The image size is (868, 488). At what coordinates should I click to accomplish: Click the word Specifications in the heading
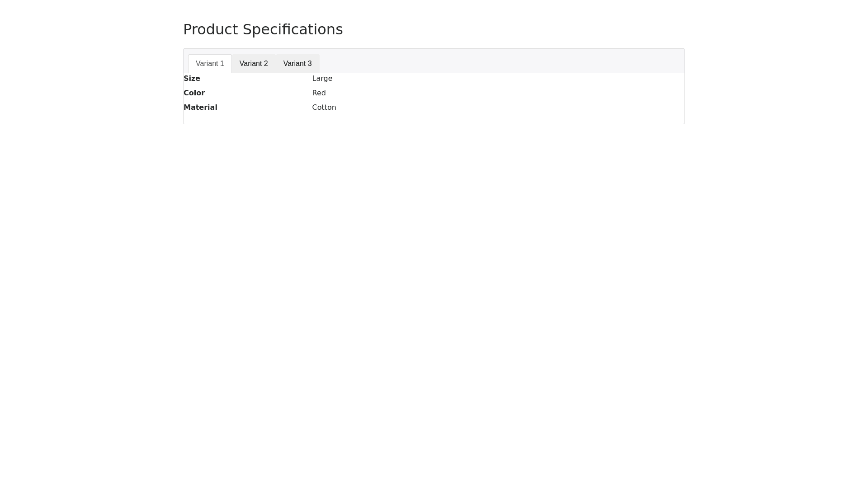click(x=292, y=29)
